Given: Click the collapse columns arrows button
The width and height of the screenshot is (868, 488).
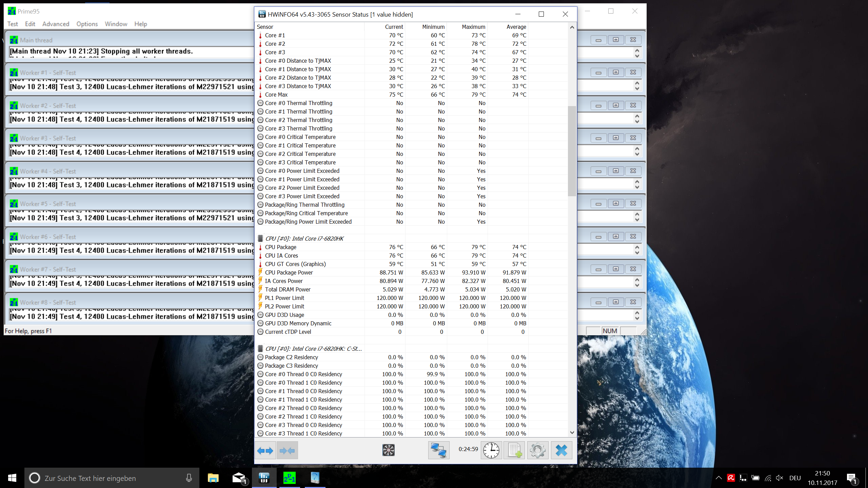Looking at the screenshot, I should (287, 450).
